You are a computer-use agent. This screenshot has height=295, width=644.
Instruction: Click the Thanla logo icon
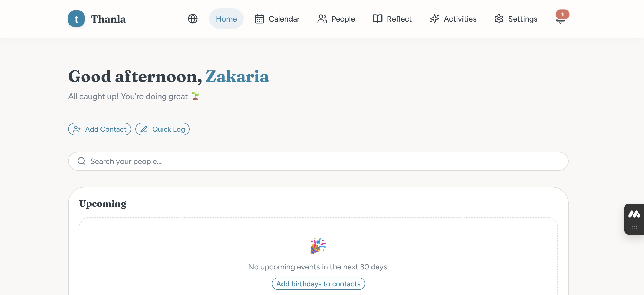76,19
